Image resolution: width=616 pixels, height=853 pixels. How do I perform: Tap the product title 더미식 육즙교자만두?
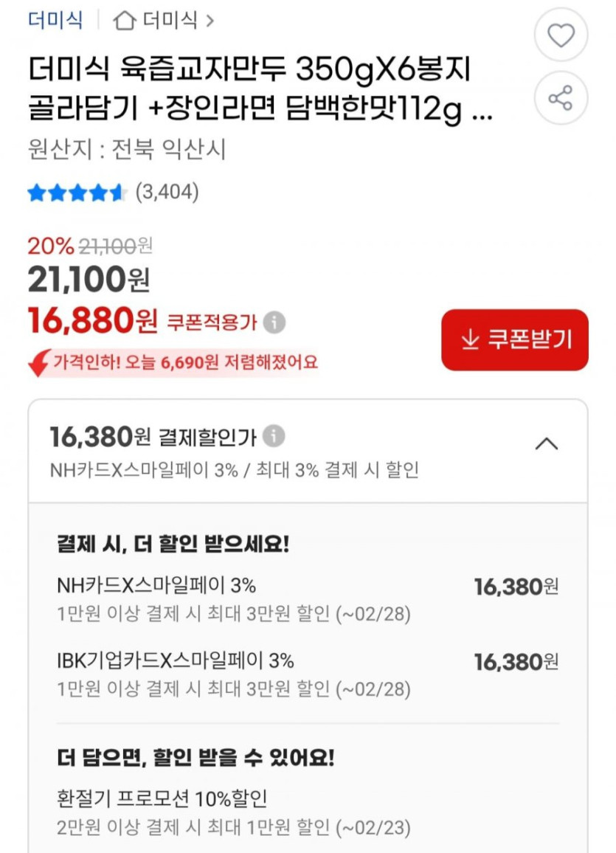point(249,71)
